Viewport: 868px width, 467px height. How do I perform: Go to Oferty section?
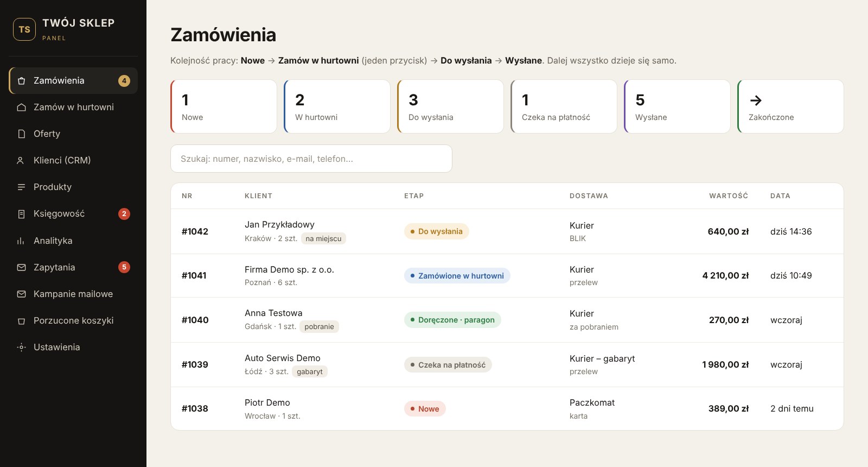coord(73,134)
